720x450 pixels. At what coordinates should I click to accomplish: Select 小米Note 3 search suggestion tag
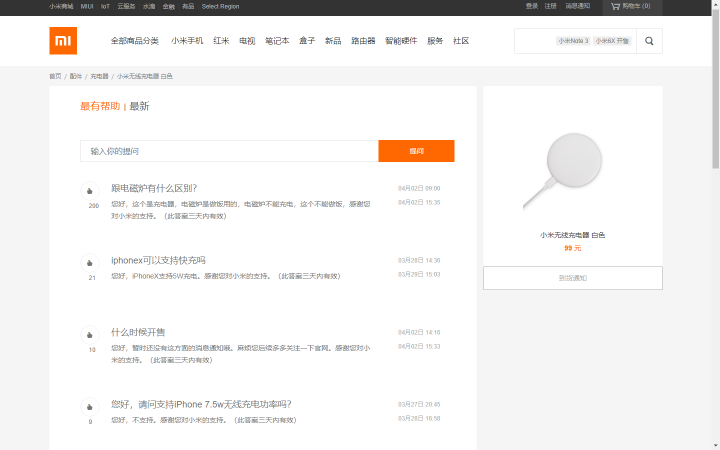pos(573,41)
